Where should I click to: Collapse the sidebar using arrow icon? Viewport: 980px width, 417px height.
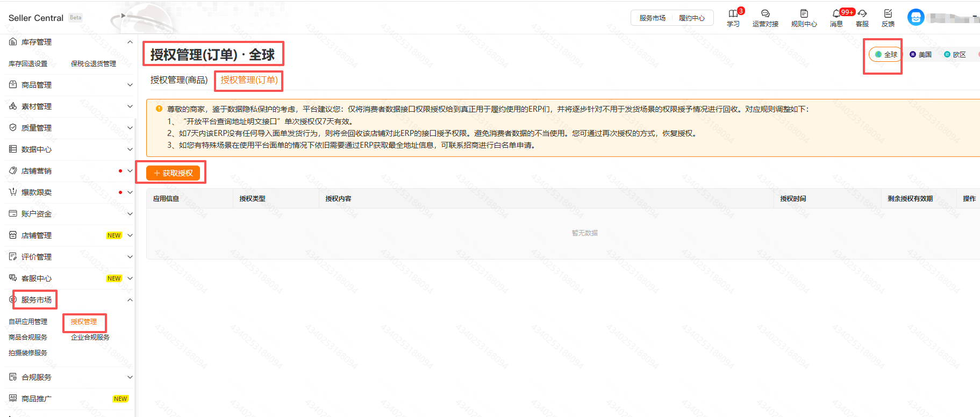point(123,16)
